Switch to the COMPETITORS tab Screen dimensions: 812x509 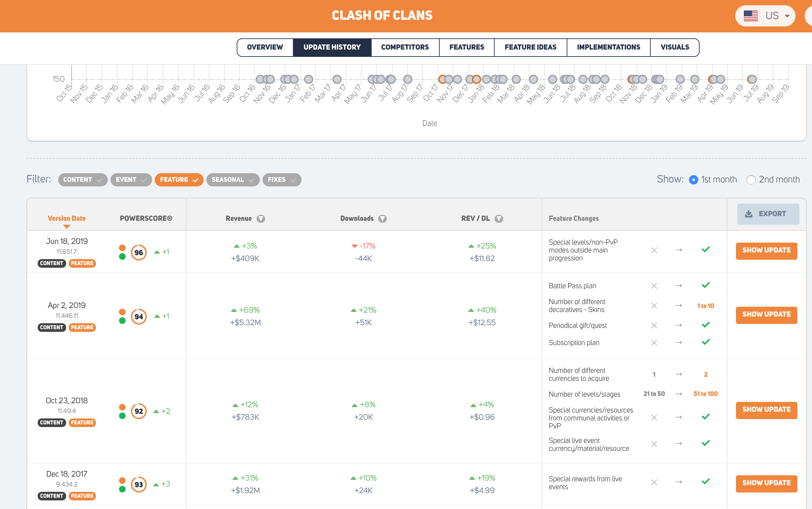point(405,47)
